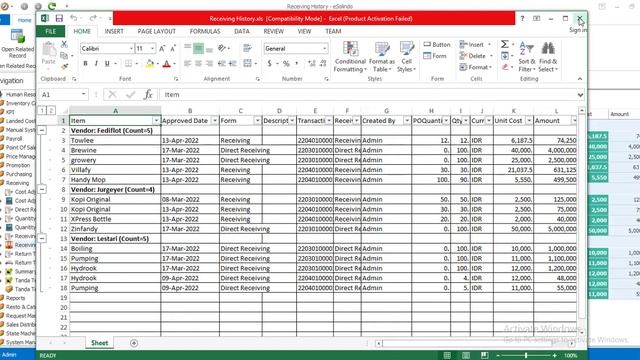
Task: Add a new sheet with plus icon
Action: click(134, 343)
